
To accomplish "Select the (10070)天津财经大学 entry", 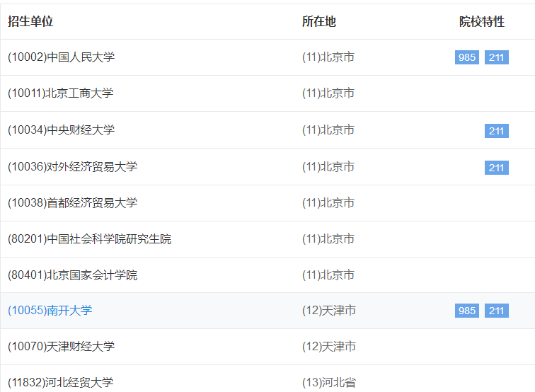I will click(61, 347).
